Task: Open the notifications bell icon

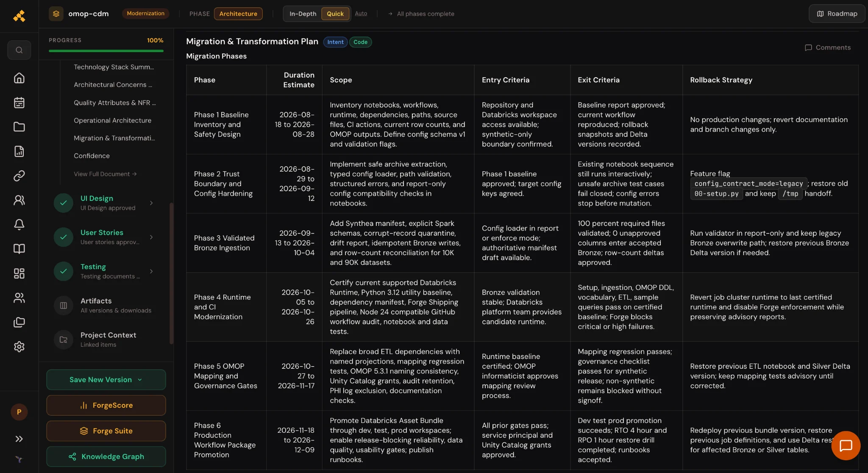Action: pos(19,224)
